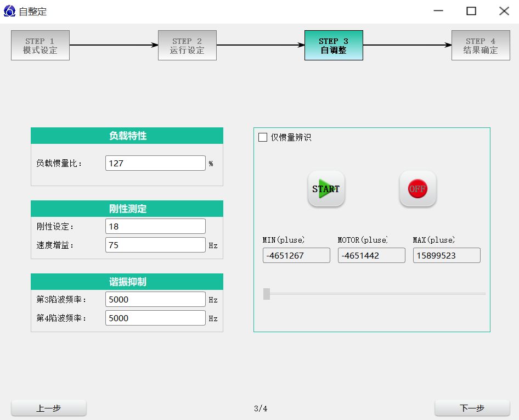Click the MIN(pluse) value box
The width and height of the screenshot is (519, 420).
(296, 255)
